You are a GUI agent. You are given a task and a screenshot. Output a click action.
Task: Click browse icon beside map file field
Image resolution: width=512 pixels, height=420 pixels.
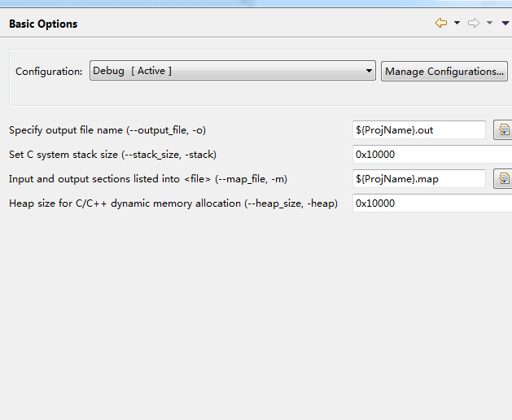(503, 179)
